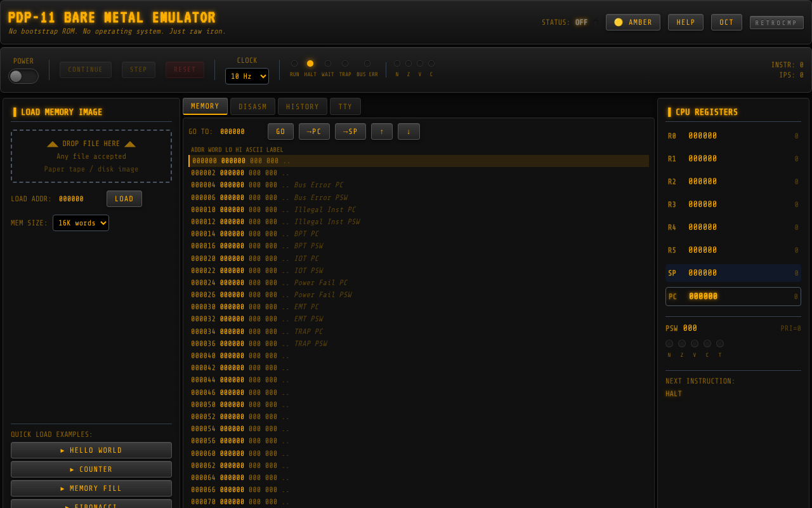Image resolution: width=812 pixels, height=508 pixels.
Task: Toggle the STATUS OFF indicator
Action: 581,22
